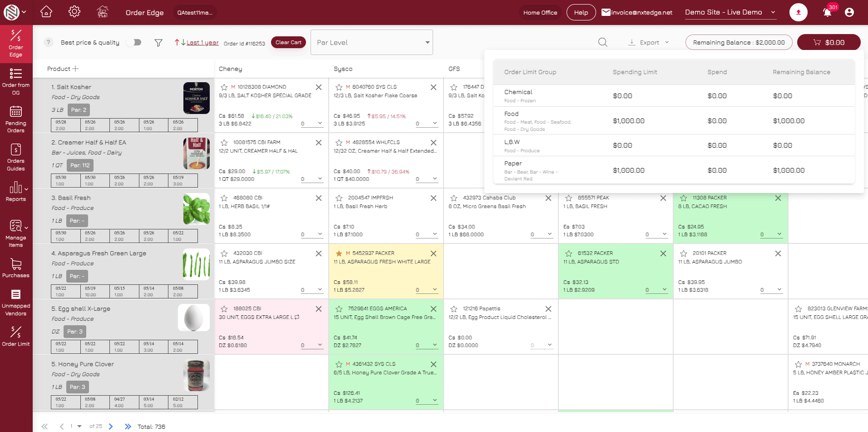This screenshot has height=432, width=868.
Task: Remove the 11308 PACKER cacao item
Action: coord(778,198)
